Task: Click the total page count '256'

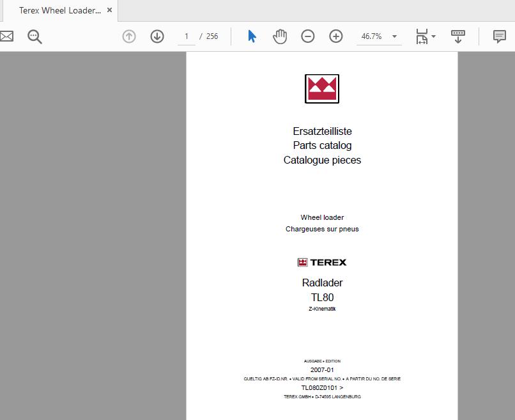Action: 212,36
